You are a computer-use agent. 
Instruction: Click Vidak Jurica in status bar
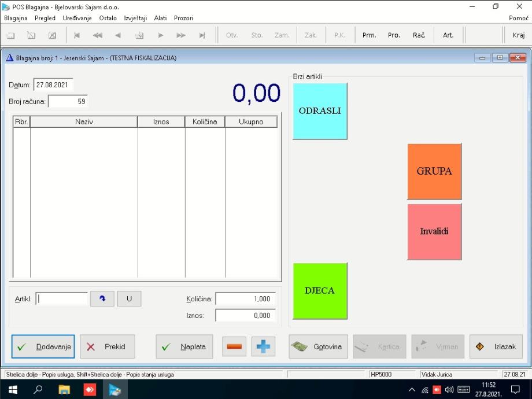click(437, 375)
